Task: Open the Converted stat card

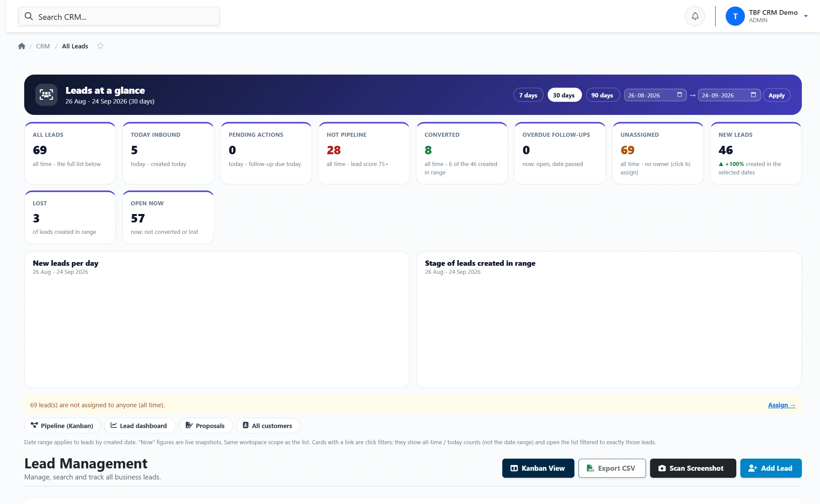Action: [x=462, y=153]
